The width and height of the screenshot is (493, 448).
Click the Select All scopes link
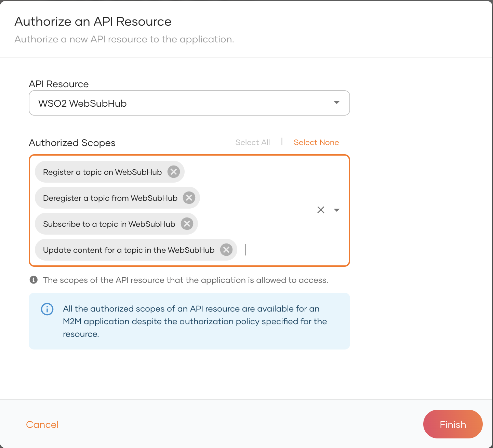[x=253, y=142]
